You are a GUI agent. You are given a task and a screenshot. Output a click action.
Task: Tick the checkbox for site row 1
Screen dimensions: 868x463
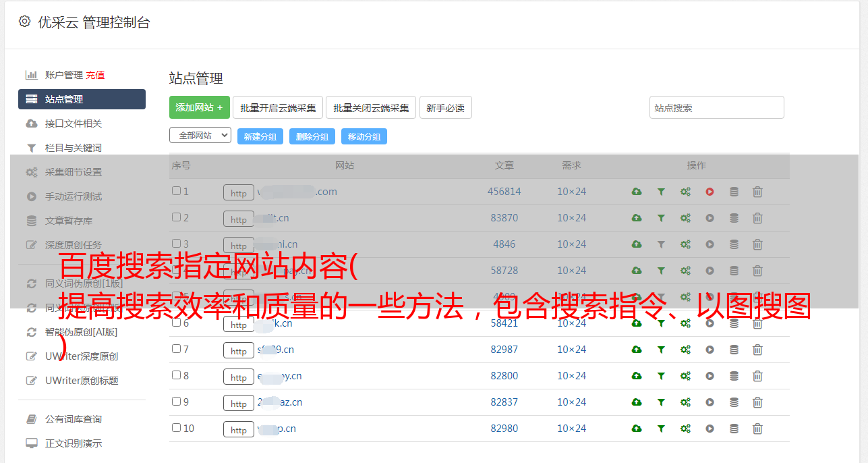(176, 191)
